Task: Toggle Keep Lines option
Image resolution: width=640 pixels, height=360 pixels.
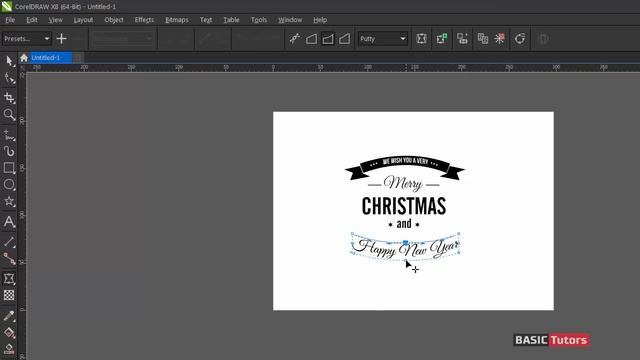Action: click(421, 39)
